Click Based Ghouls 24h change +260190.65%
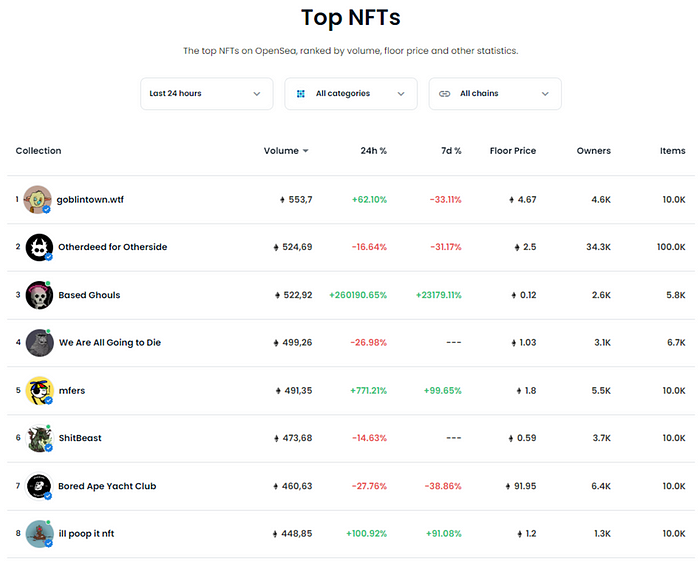The width and height of the screenshot is (700, 562). click(358, 295)
